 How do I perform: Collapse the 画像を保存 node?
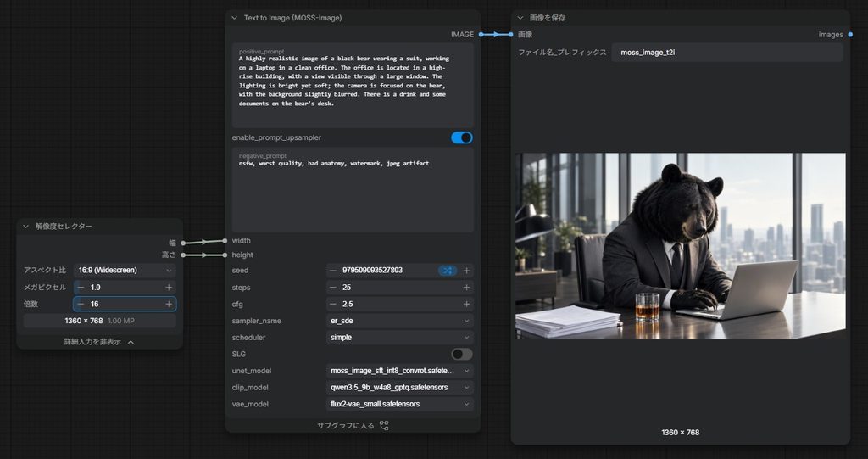(520, 18)
